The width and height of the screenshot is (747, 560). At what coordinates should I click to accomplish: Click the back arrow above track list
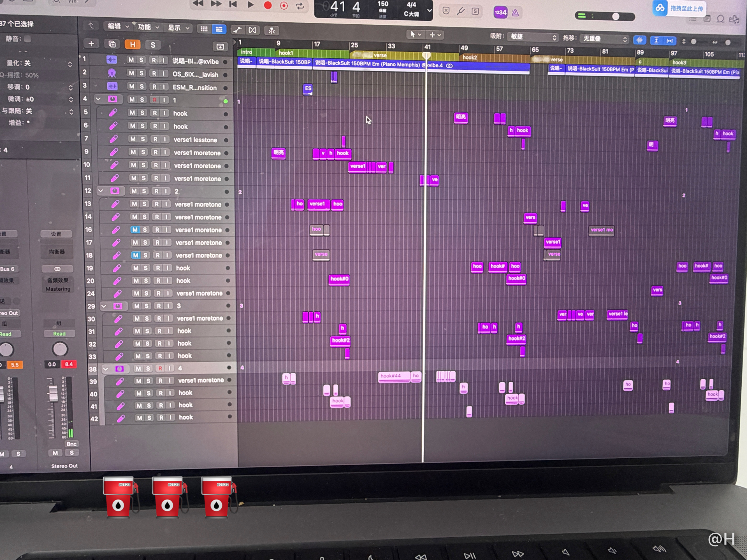point(91,26)
